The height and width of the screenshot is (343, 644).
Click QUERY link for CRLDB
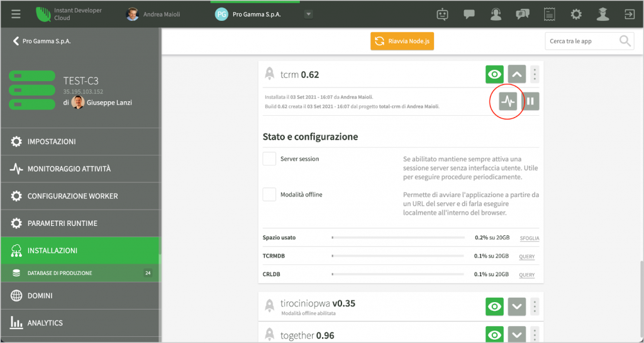pyautogui.click(x=527, y=275)
